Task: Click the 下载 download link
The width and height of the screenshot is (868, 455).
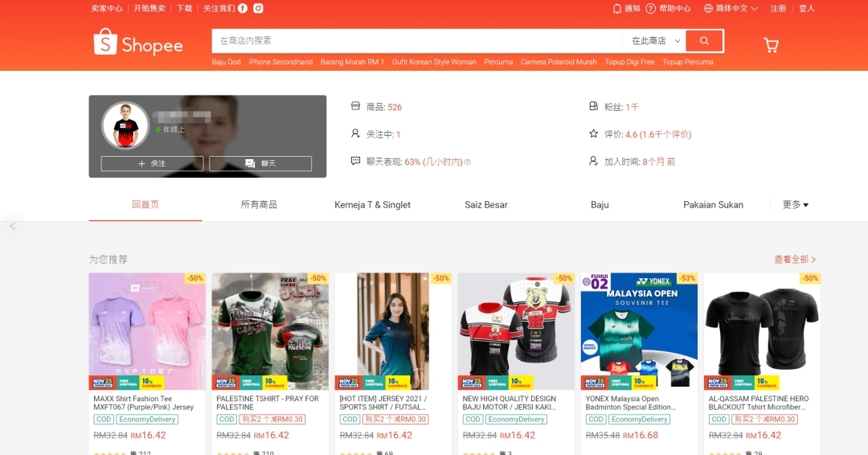Action: pos(184,8)
